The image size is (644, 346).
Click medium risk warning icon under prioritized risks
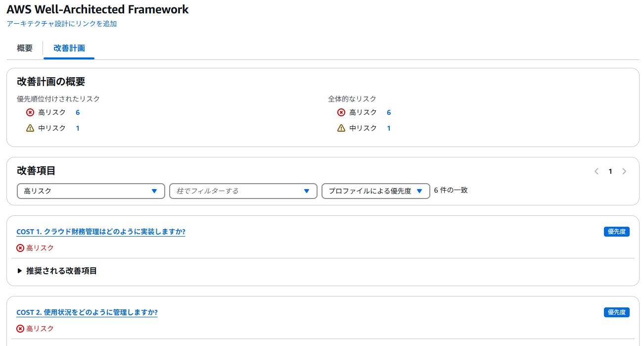click(30, 128)
